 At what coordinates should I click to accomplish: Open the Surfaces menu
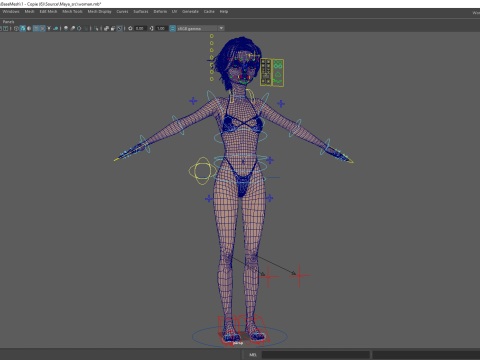coord(141,12)
